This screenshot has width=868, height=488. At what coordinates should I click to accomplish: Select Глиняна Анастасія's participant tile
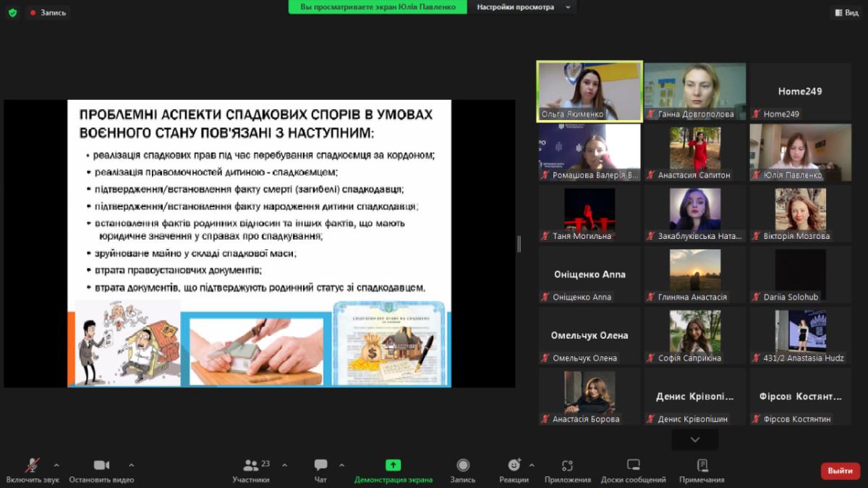tap(695, 274)
